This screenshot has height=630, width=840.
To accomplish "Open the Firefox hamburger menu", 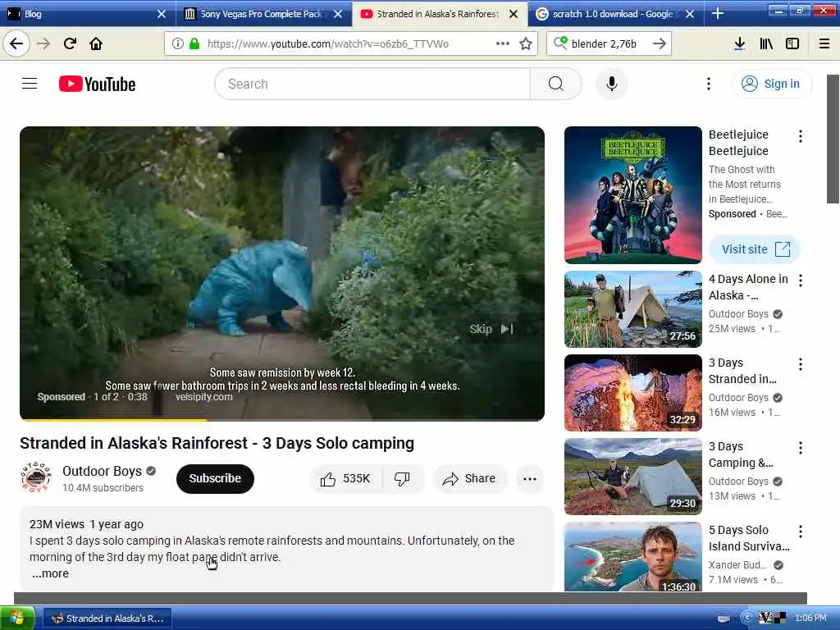I will pyautogui.click(x=824, y=43).
